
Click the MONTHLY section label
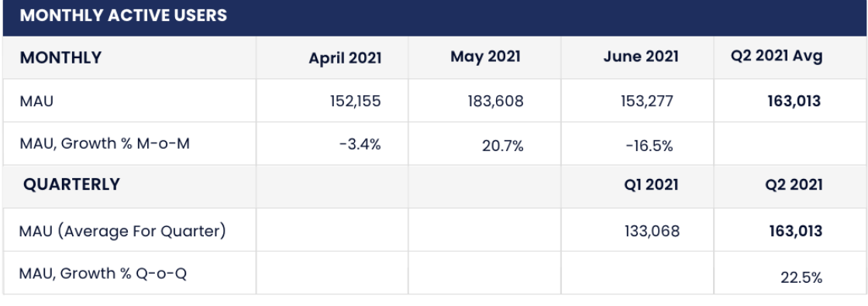pyautogui.click(x=61, y=57)
